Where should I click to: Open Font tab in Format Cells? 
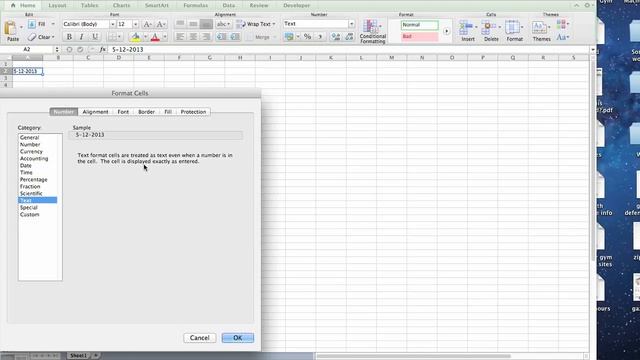pyautogui.click(x=123, y=112)
